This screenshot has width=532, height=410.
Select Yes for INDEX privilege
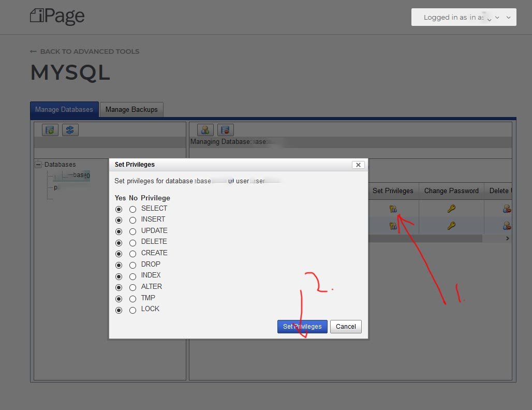(119, 276)
